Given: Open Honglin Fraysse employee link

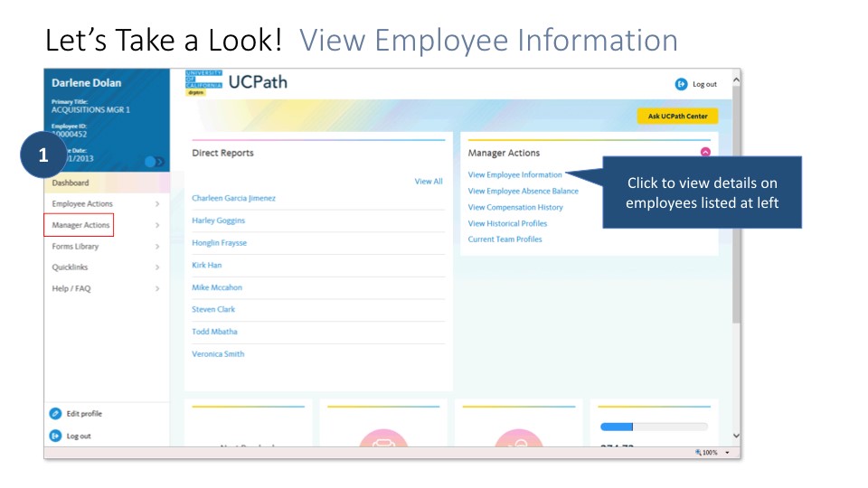Looking at the screenshot, I should (x=219, y=243).
